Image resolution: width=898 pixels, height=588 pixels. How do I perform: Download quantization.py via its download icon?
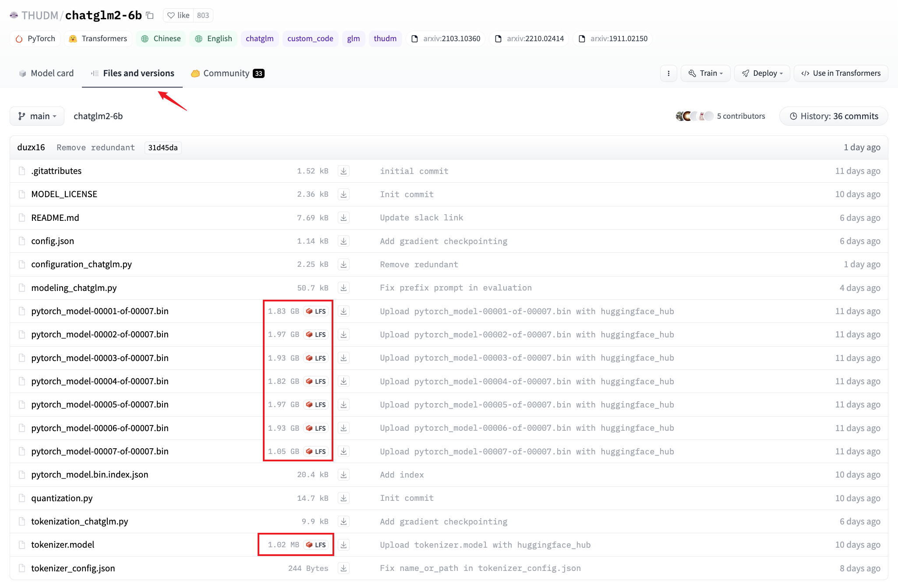coord(343,498)
